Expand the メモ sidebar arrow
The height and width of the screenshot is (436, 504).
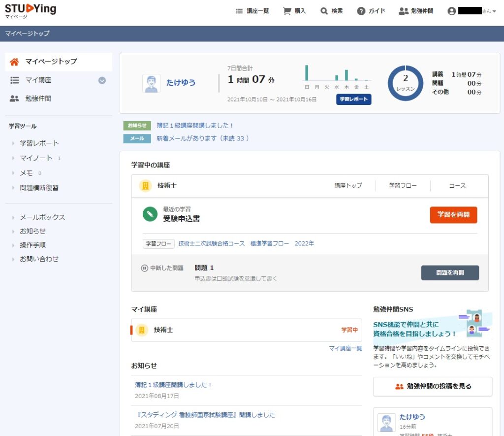pyautogui.click(x=13, y=173)
